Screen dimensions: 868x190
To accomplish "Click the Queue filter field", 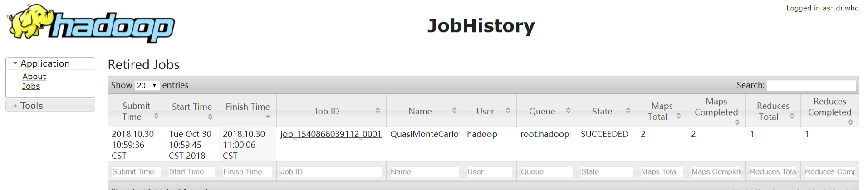I will 546,172.
